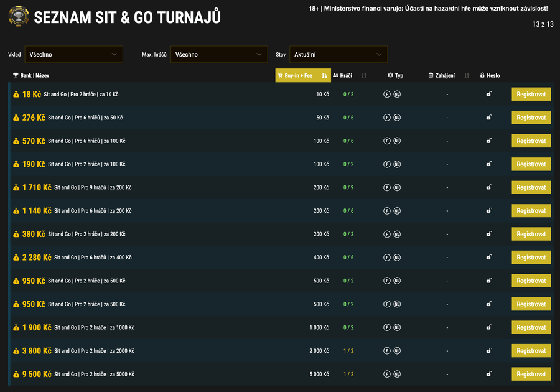Register for the 9 500 Kč tournament

(x=531, y=374)
